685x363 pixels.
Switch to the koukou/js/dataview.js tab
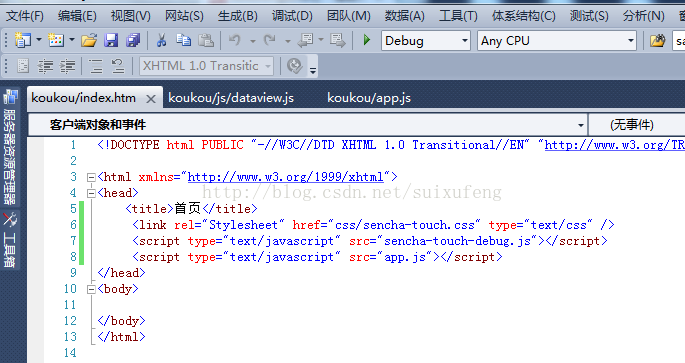pyautogui.click(x=231, y=98)
